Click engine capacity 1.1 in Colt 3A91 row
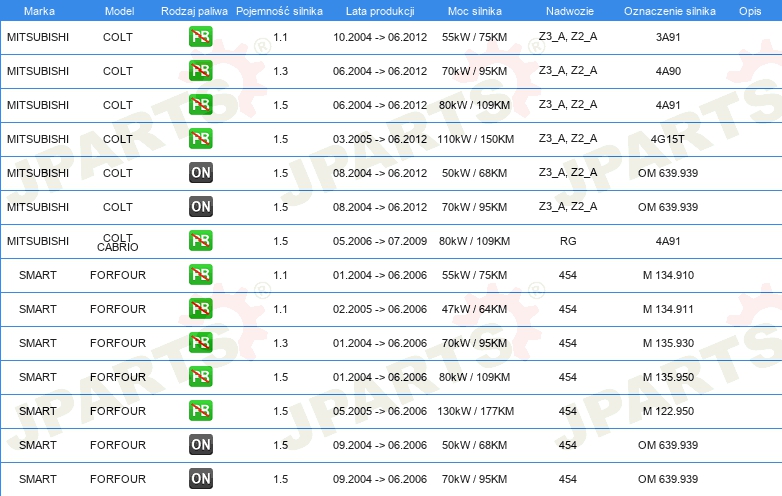This screenshot has width=782, height=496. point(280,37)
